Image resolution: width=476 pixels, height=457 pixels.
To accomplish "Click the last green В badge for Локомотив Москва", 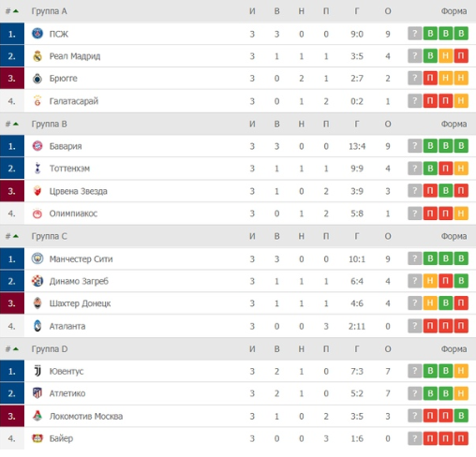I will (x=461, y=416).
